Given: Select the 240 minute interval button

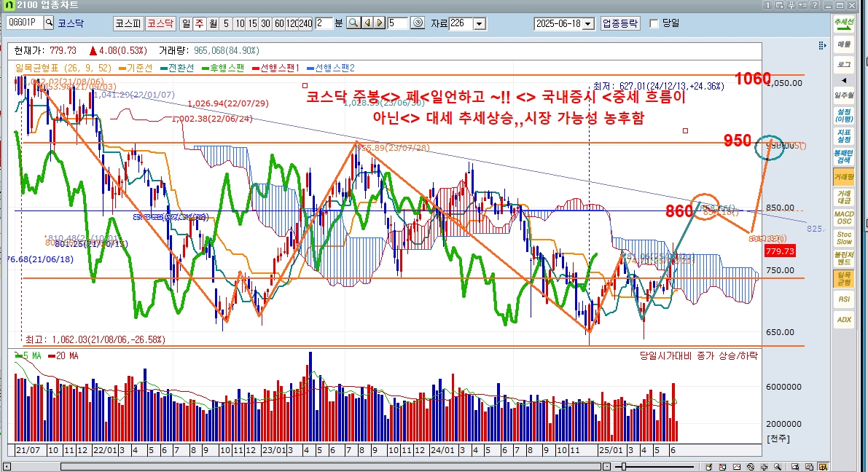Looking at the screenshot, I should click(x=305, y=23).
